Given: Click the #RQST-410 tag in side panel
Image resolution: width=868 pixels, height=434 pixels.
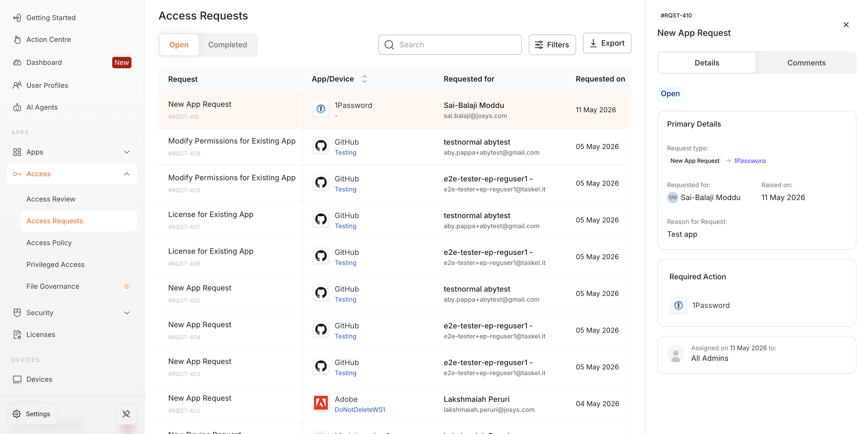Looking at the screenshot, I should click(676, 15).
